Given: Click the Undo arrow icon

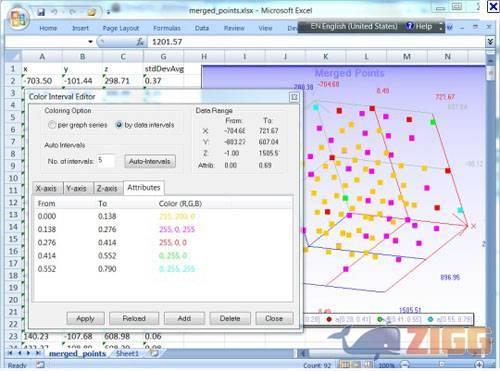Looking at the screenshot, I should click(x=55, y=12).
